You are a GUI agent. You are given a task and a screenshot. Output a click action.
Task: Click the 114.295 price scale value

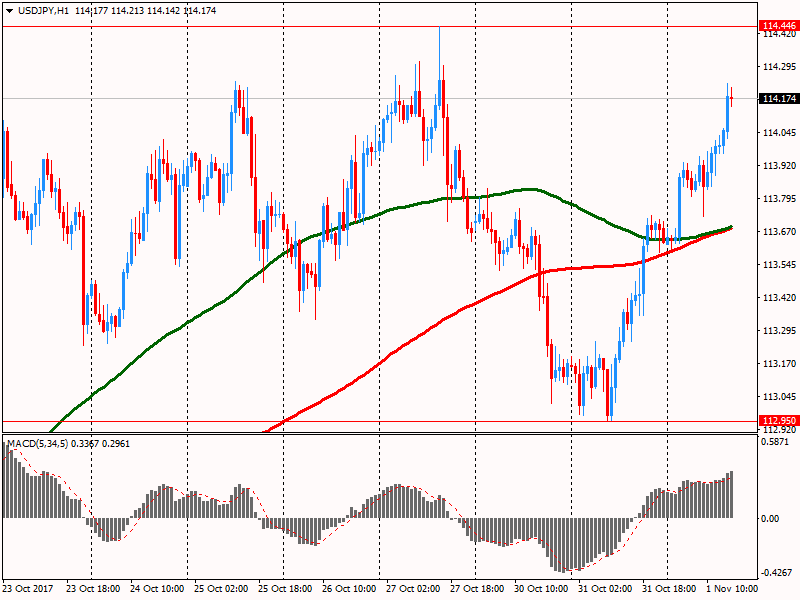[x=779, y=67]
